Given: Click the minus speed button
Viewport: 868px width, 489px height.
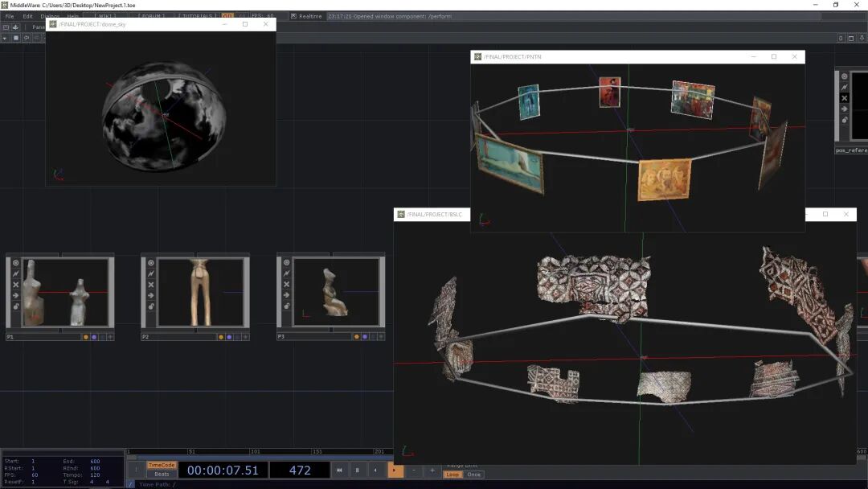Looking at the screenshot, I should coord(413,471).
